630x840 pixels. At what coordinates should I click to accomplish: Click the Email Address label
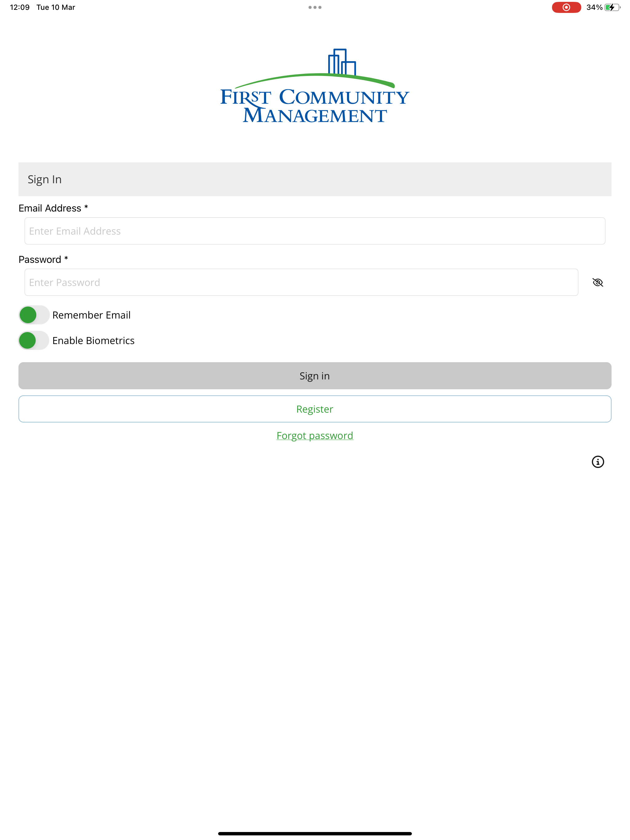pos(53,208)
